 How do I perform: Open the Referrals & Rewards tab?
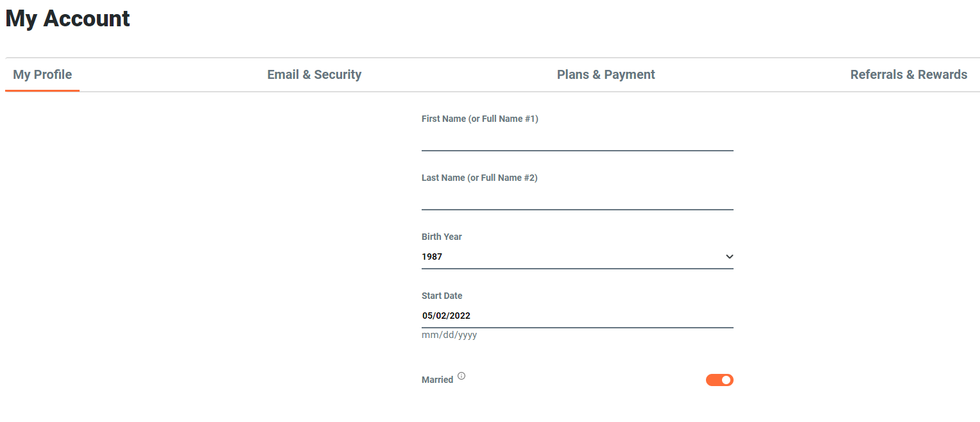click(908, 74)
